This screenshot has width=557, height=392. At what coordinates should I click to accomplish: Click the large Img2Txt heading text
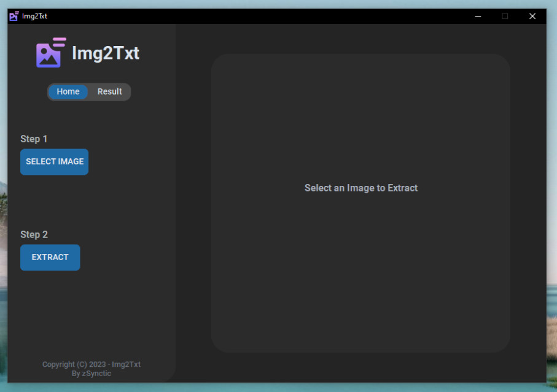tap(106, 53)
